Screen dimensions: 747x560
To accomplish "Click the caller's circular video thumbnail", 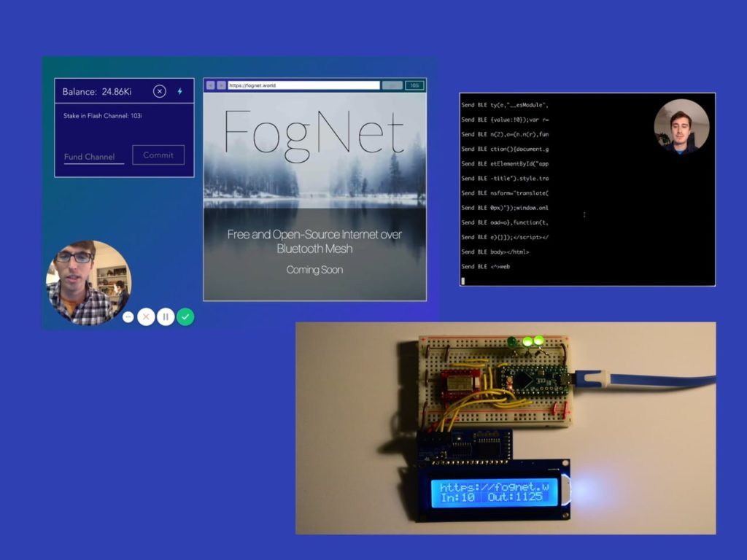I will point(90,274).
